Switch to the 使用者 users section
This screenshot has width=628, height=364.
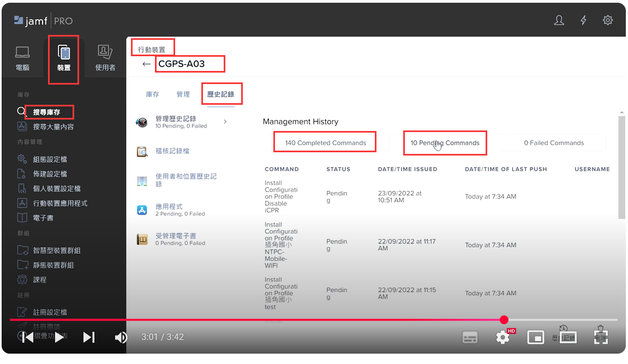pos(105,59)
